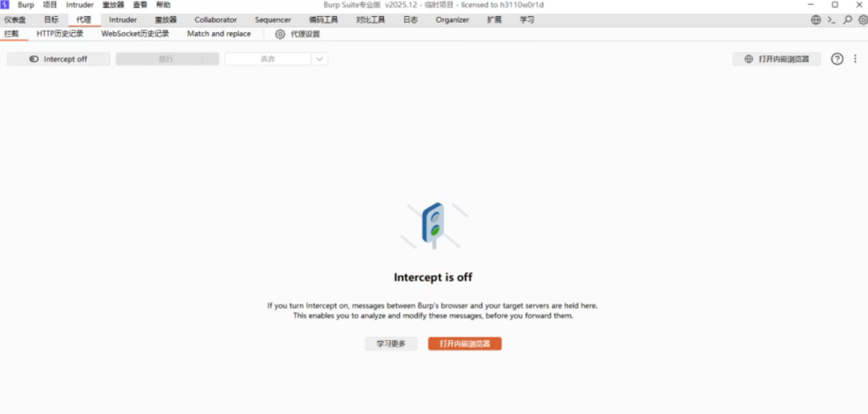Minimize the Burp Suite window
The height and width of the screenshot is (414, 868).
coord(810,4)
